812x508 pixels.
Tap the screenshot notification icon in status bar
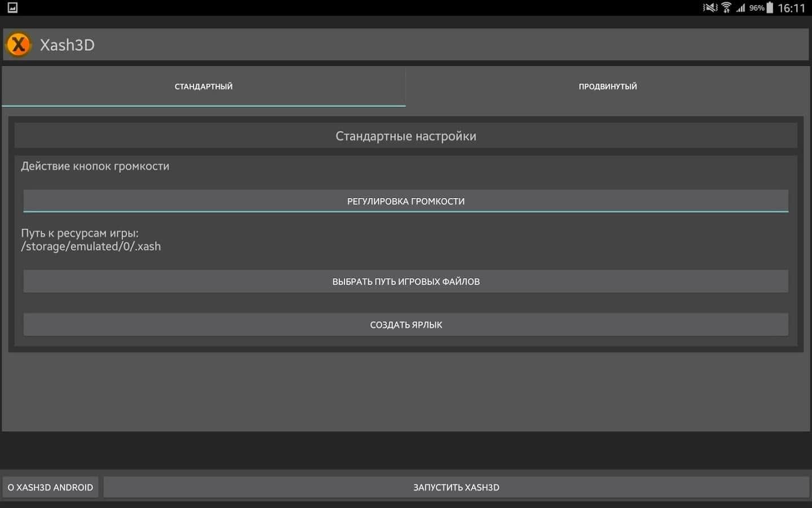click(12, 8)
